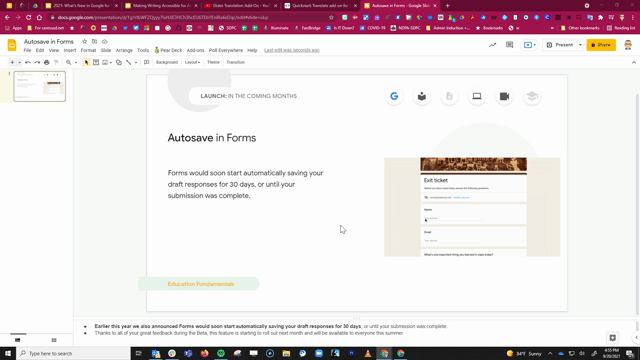Open the View menu
Screen dimensions: 640x360
(x=54, y=50)
